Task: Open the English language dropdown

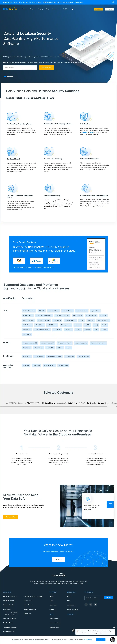Action: tap(66, 9)
